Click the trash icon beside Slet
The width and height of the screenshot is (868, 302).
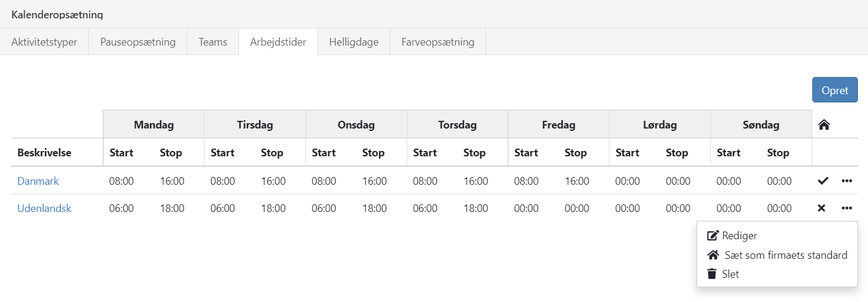point(713,274)
